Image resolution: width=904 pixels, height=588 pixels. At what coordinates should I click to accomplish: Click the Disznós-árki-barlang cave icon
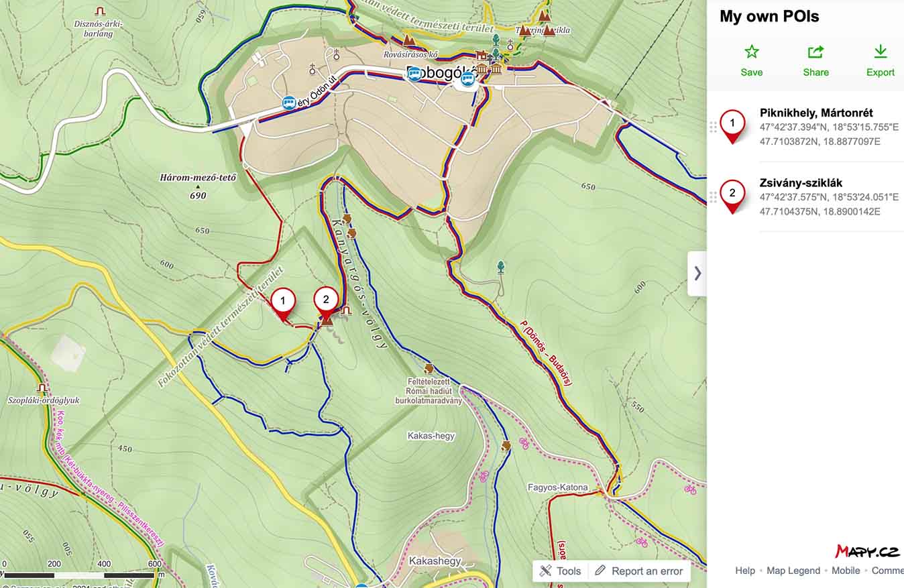point(101,11)
